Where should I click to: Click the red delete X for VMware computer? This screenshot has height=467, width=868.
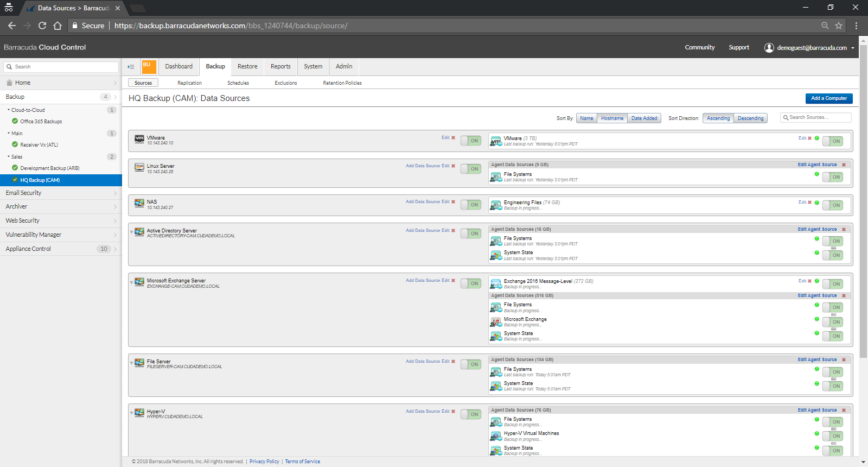454,138
